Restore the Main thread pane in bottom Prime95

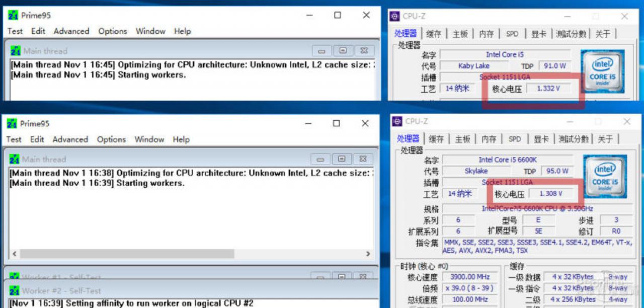pos(342,159)
